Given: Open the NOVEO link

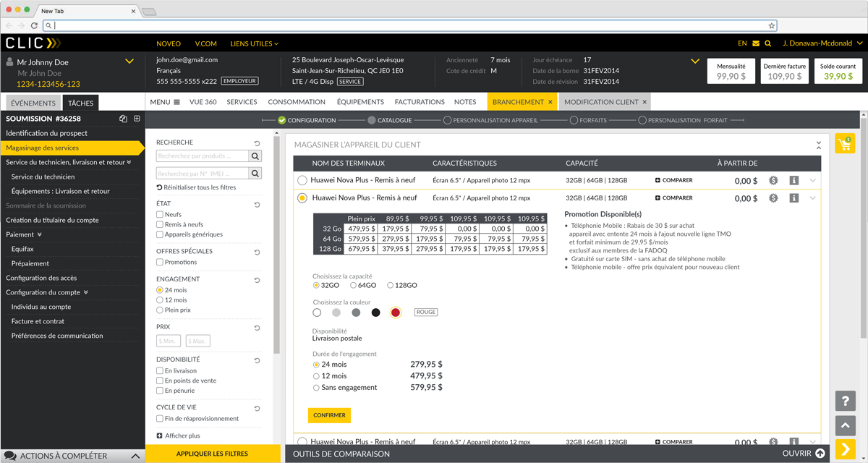Looking at the screenshot, I should tap(169, 43).
